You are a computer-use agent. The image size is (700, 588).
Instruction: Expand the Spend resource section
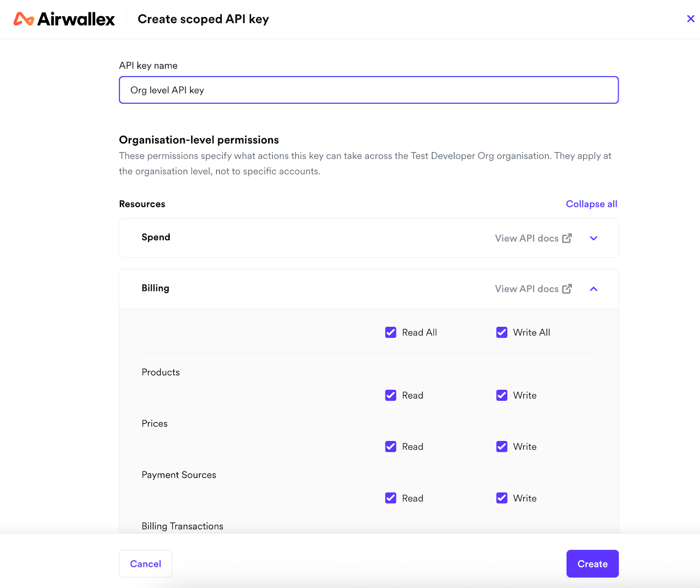(594, 238)
